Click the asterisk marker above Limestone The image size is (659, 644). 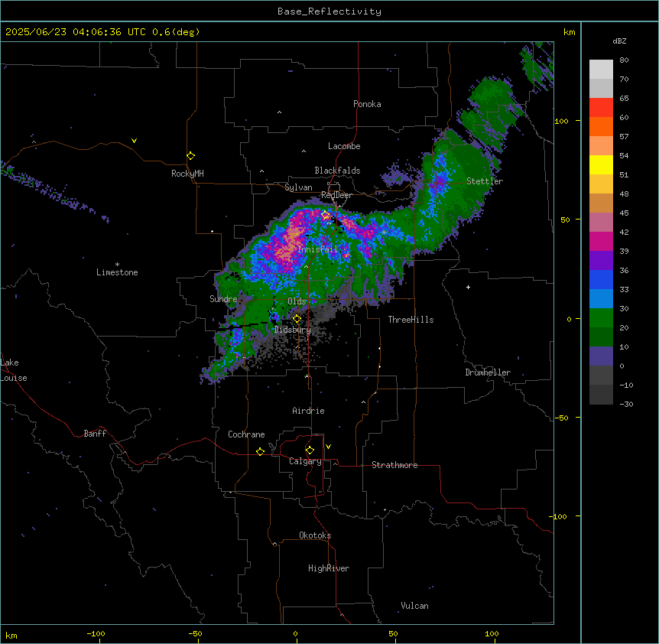tap(117, 264)
